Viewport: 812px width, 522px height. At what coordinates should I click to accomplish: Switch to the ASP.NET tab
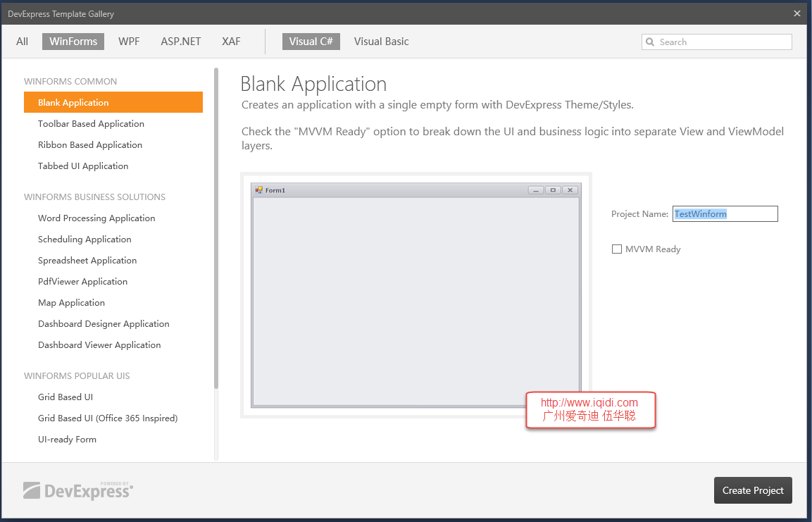pos(181,42)
